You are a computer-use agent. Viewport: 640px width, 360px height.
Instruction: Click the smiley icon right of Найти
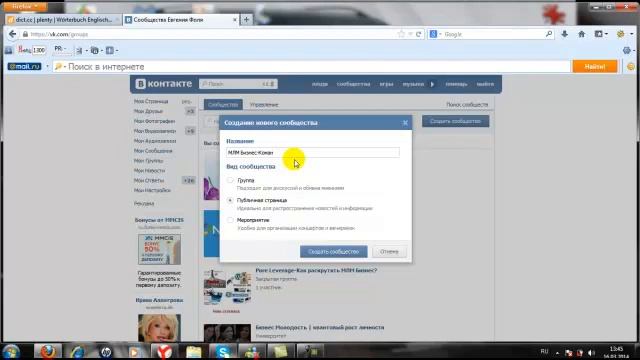click(x=631, y=67)
